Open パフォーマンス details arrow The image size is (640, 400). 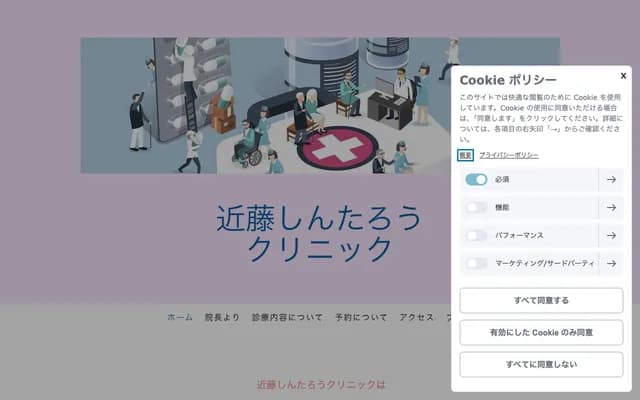coord(611,236)
